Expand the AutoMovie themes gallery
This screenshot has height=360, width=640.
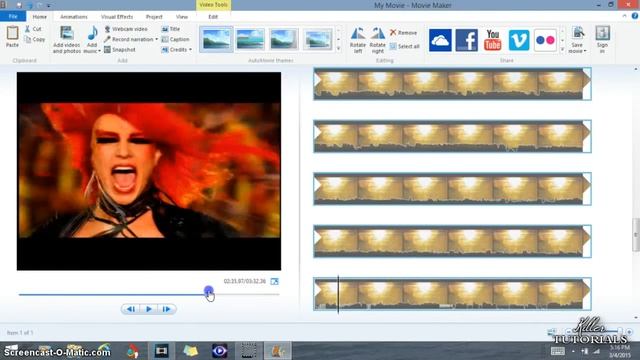[x=338, y=49]
